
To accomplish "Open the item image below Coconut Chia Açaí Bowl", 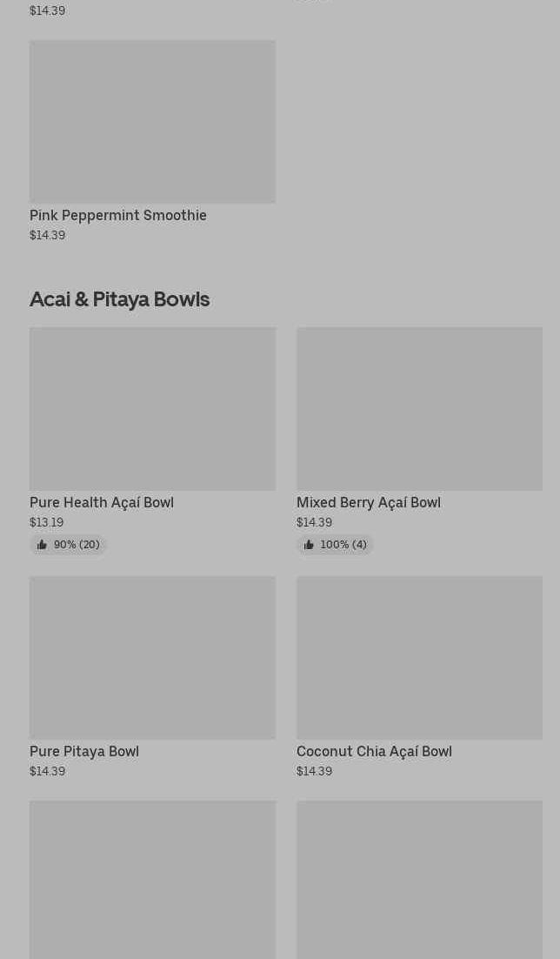I will (419, 879).
